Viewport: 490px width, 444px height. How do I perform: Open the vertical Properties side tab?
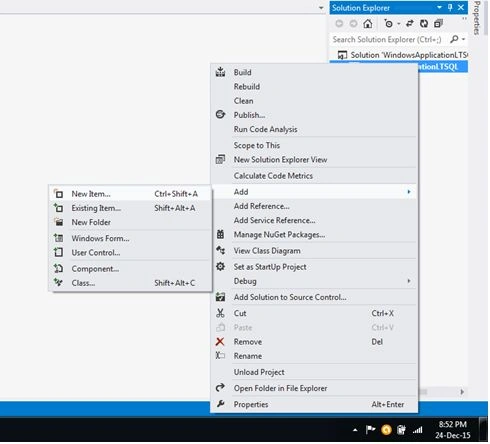[477, 18]
